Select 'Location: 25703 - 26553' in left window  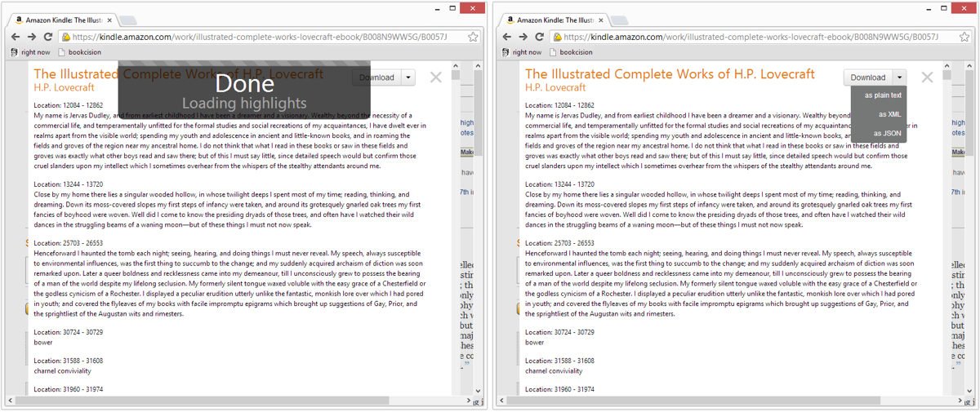69,243
